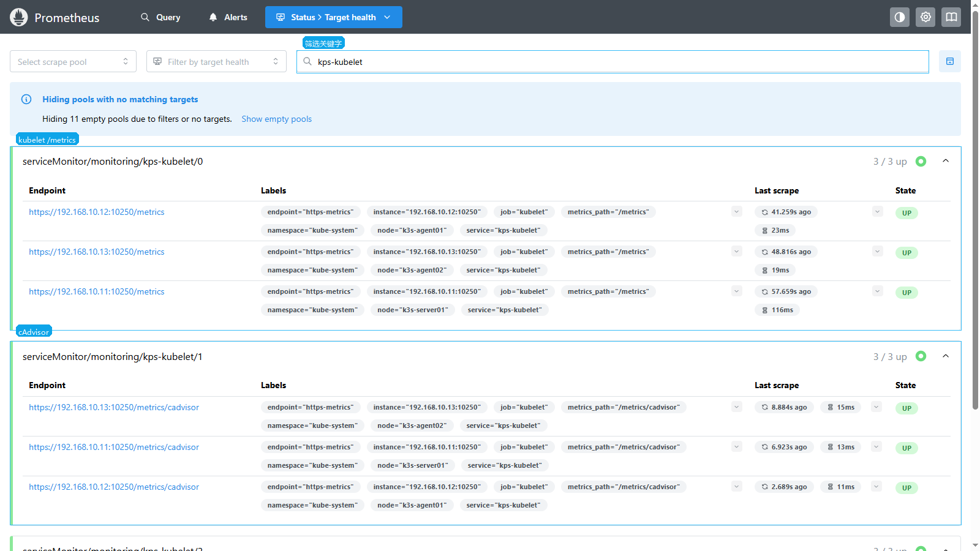The width and height of the screenshot is (980, 551).
Task: Expand labels for the 192.168.10.12 cadvisor endpoint row
Action: [737, 487]
